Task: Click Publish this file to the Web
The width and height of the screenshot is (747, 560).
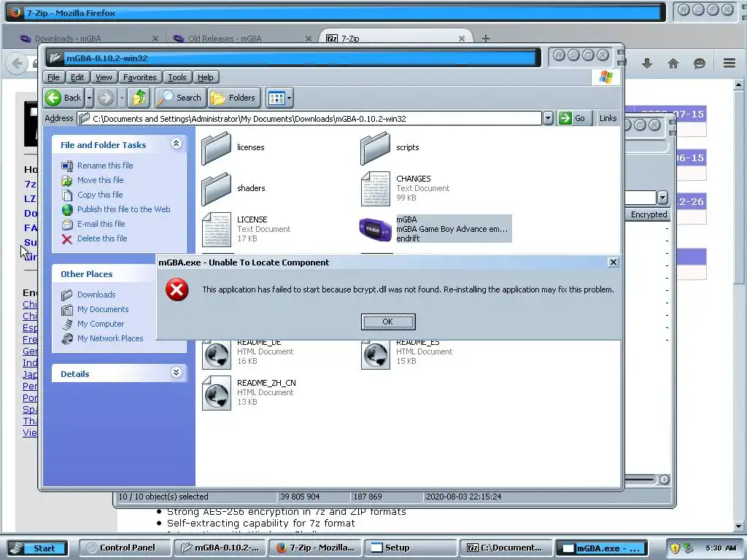Action: [123, 209]
